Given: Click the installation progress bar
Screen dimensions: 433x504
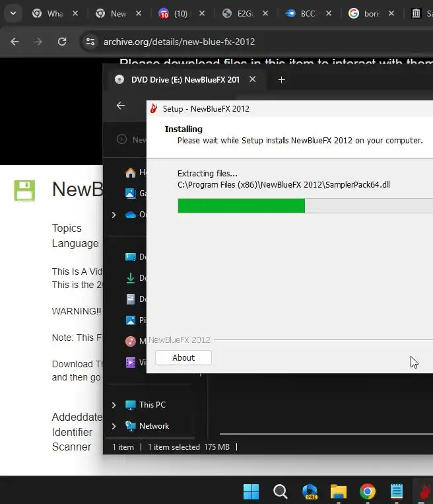Looking at the screenshot, I should pyautogui.click(x=305, y=205).
